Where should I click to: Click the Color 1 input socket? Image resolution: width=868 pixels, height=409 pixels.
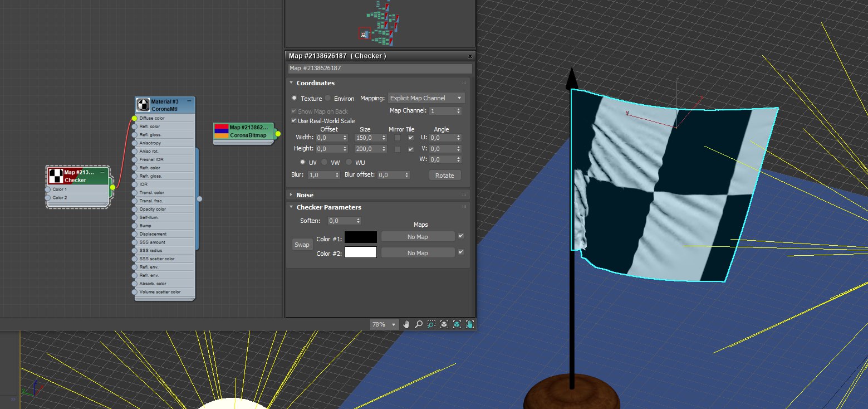pyautogui.click(x=47, y=189)
